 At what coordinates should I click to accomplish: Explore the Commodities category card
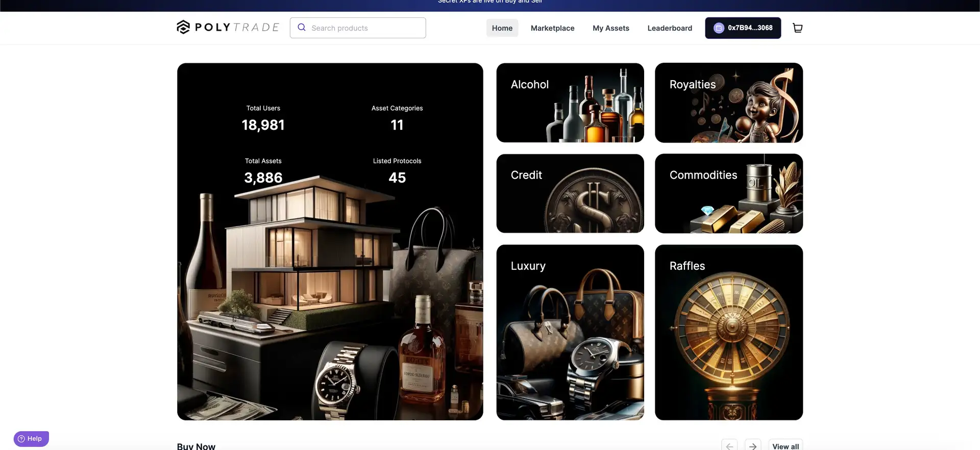point(728,194)
